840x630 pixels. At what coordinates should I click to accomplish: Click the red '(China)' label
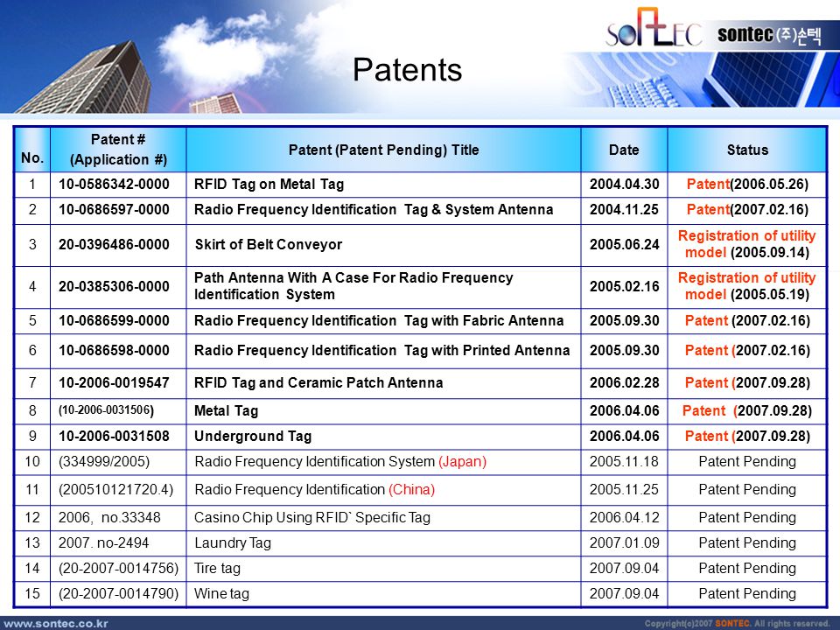click(x=411, y=490)
